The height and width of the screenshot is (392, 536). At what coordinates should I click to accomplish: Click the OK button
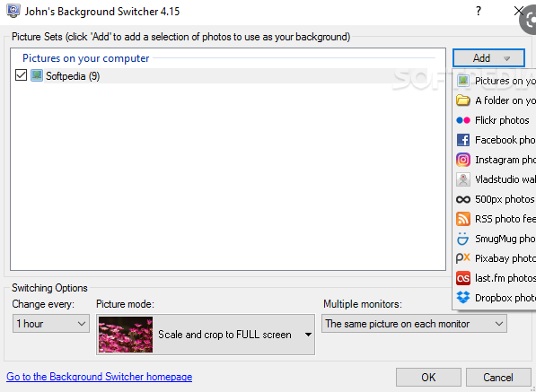428,377
